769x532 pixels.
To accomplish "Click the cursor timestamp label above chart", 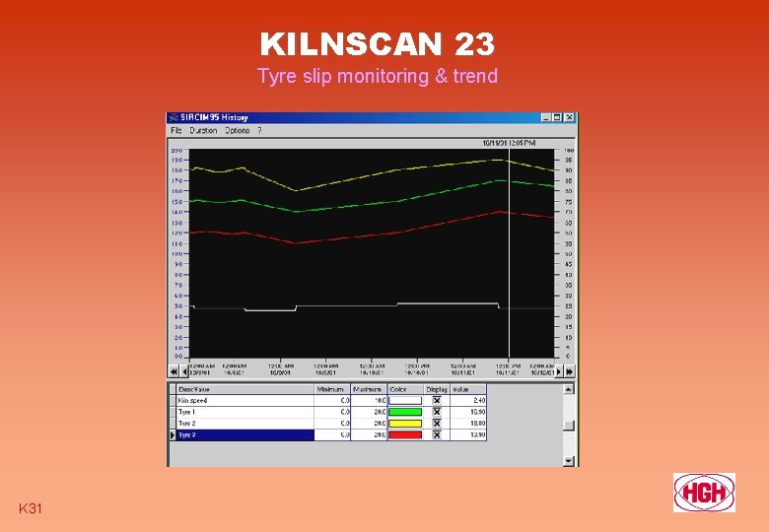I will 509,143.
